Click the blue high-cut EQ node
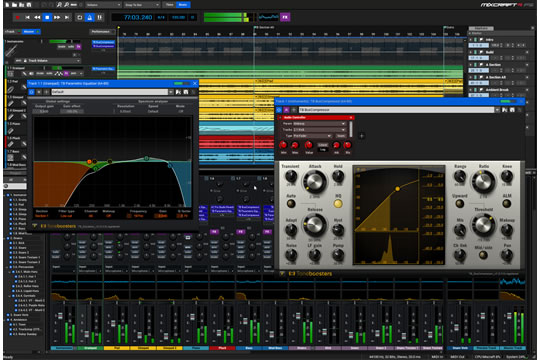This screenshot has height=360, width=540. 169,166
